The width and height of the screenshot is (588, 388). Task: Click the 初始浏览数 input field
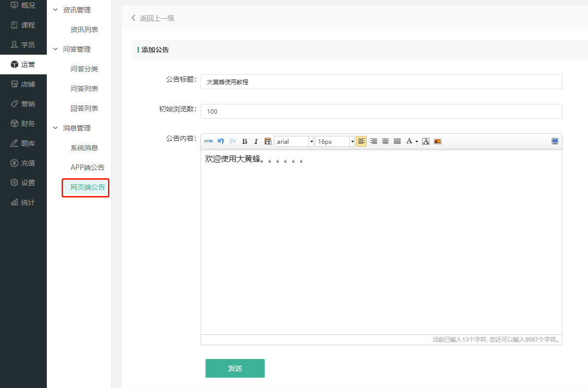[x=381, y=111]
